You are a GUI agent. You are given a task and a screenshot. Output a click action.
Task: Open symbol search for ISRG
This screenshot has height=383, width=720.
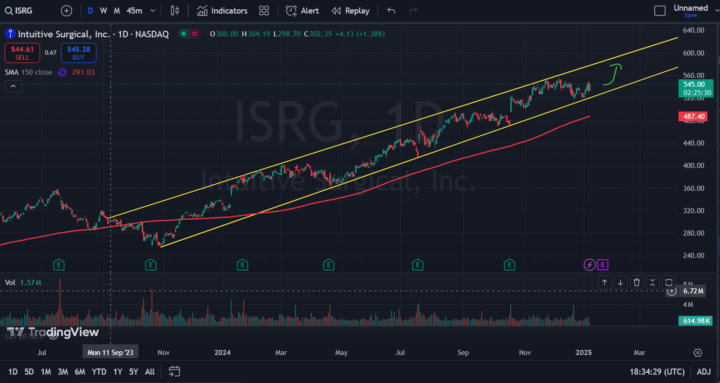pos(19,11)
